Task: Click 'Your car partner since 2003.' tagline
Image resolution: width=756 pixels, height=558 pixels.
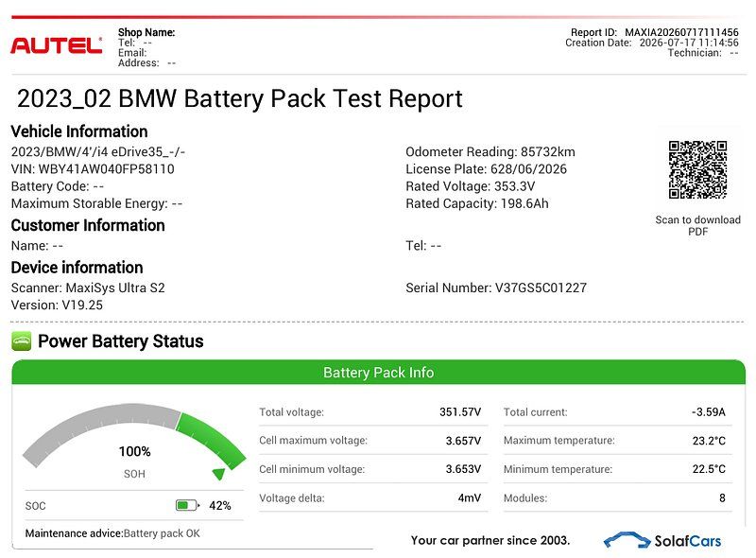Action: click(490, 540)
